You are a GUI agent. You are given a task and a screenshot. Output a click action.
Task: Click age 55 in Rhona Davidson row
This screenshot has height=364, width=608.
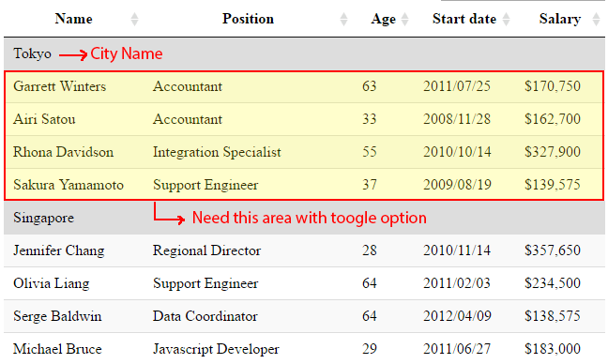(370, 152)
